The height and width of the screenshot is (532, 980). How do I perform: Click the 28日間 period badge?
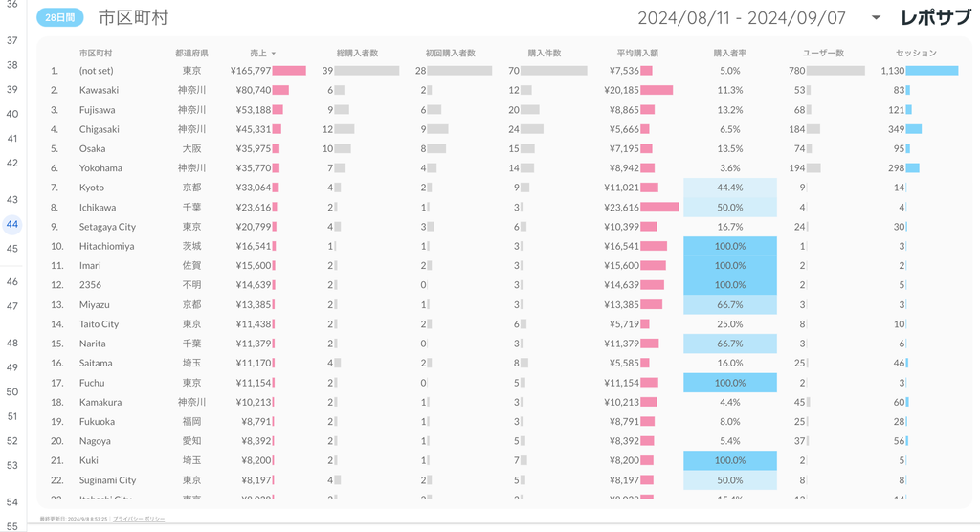60,17
